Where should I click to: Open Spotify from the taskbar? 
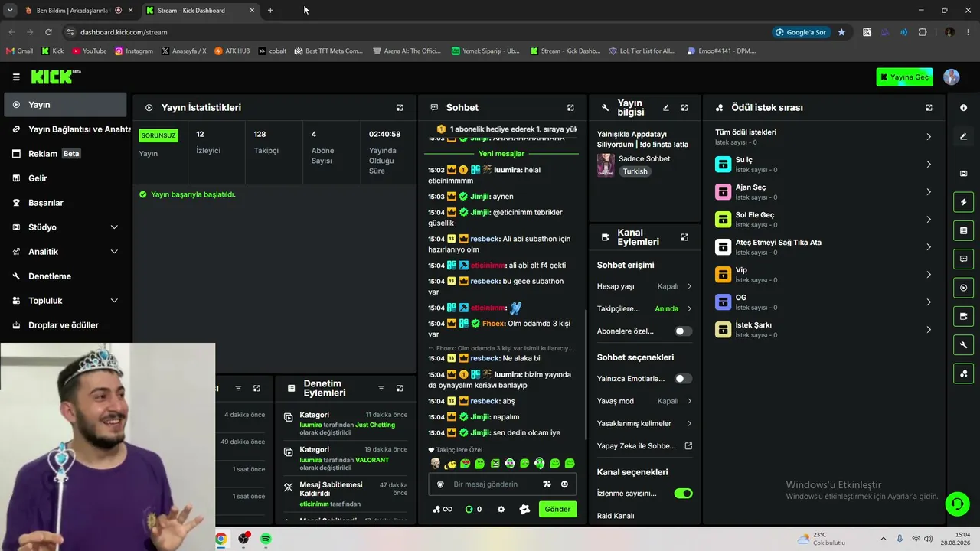click(x=266, y=539)
